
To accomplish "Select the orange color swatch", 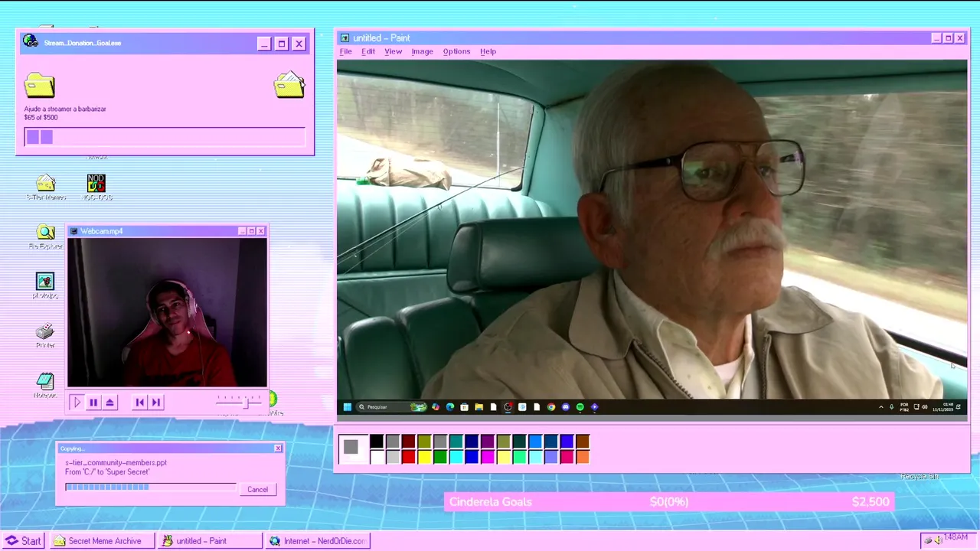I will (x=583, y=457).
